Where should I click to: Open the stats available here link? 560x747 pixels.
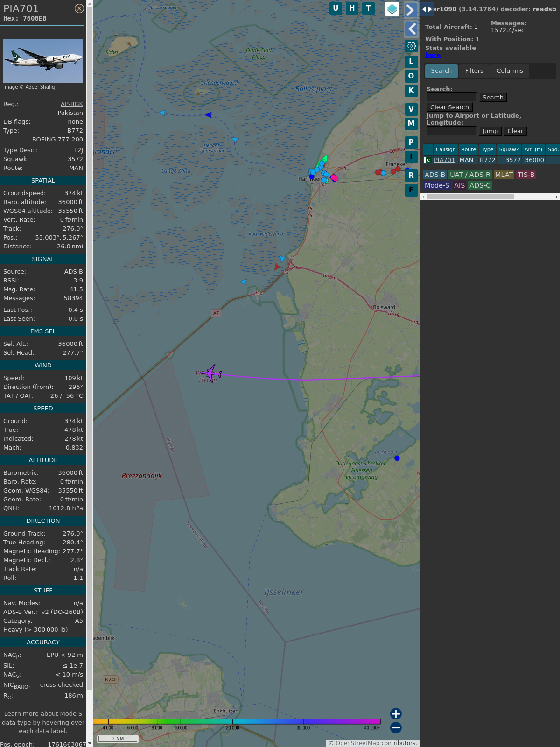click(x=433, y=55)
